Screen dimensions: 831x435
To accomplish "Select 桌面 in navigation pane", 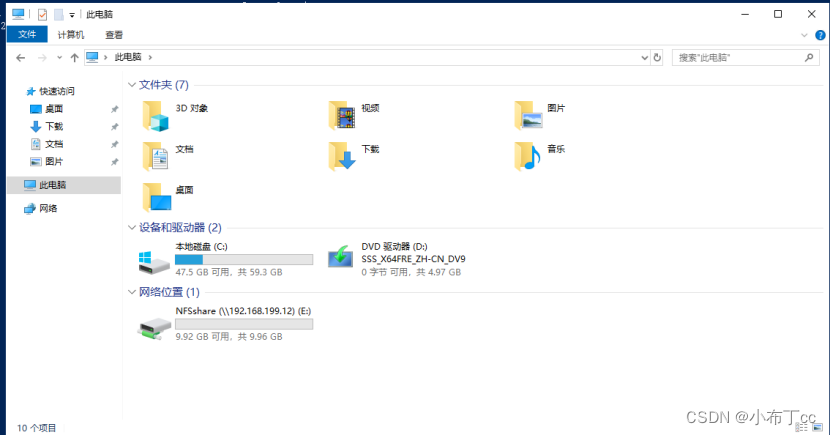I will pyautogui.click(x=54, y=109).
